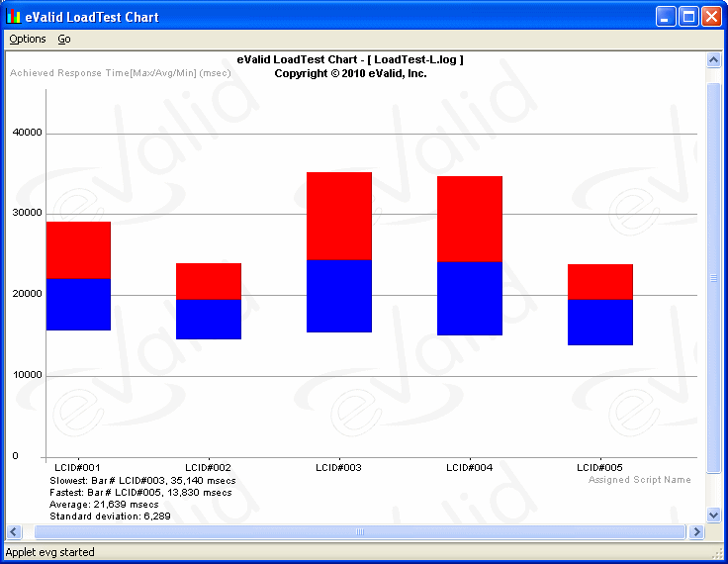
Task: Click the 20000 y-axis value
Action: point(27,294)
